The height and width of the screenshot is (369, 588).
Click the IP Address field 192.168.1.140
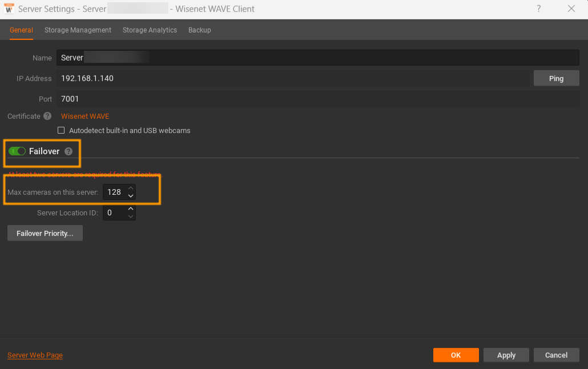[292, 78]
